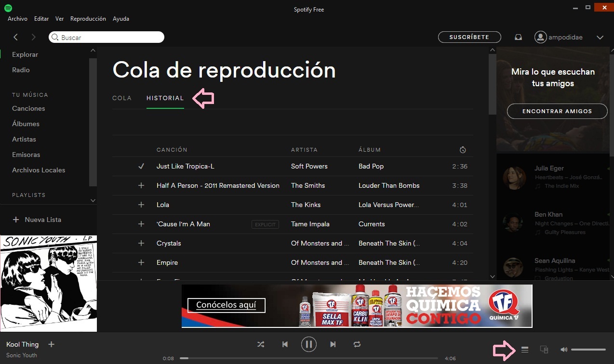This screenshot has height=364, width=614.
Task: Seek on the song progress bar
Action: [x=309, y=358]
